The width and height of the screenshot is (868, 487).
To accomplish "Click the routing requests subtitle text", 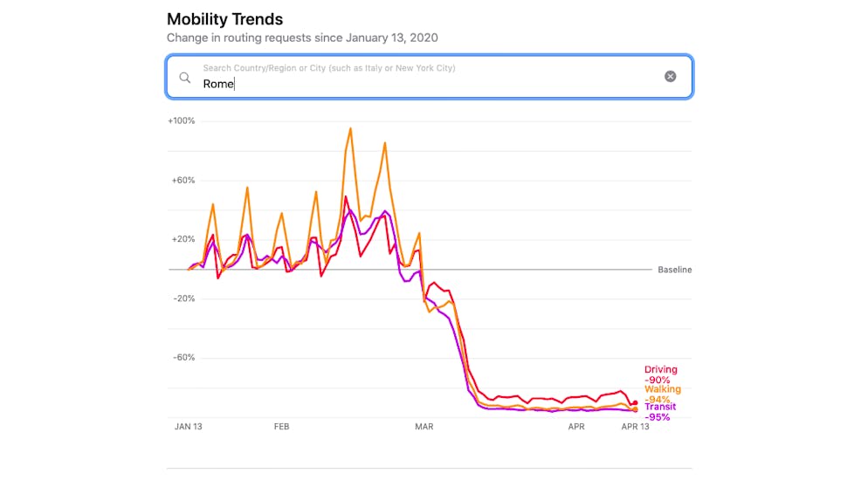I will click(x=302, y=38).
